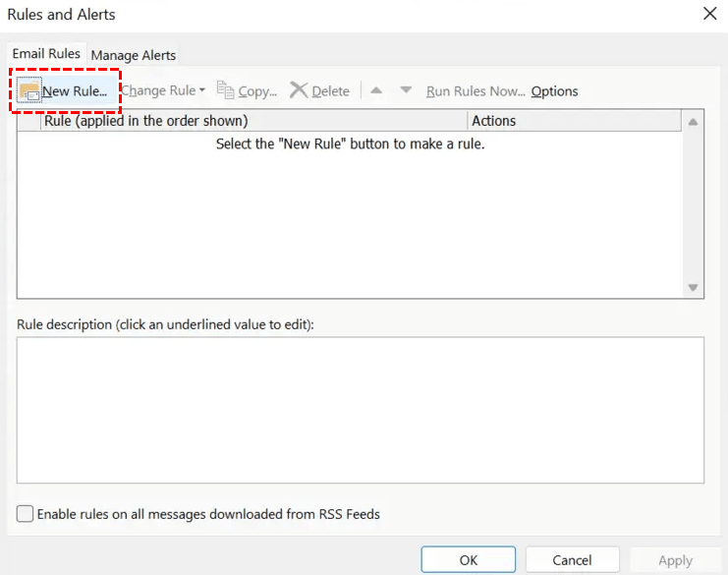Enable rules on RSS Feeds checkbox
This screenshot has height=575, width=728.
pyautogui.click(x=25, y=514)
